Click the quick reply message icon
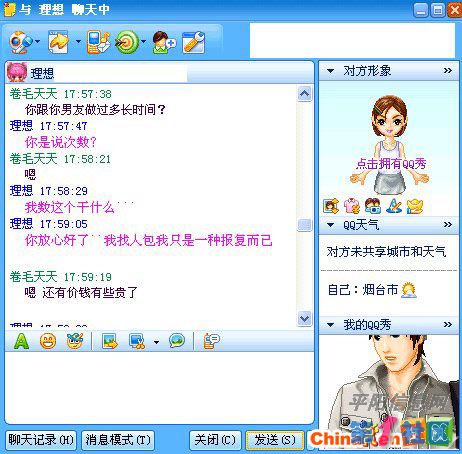Screen dimensions: 462x454 coord(211,341)
